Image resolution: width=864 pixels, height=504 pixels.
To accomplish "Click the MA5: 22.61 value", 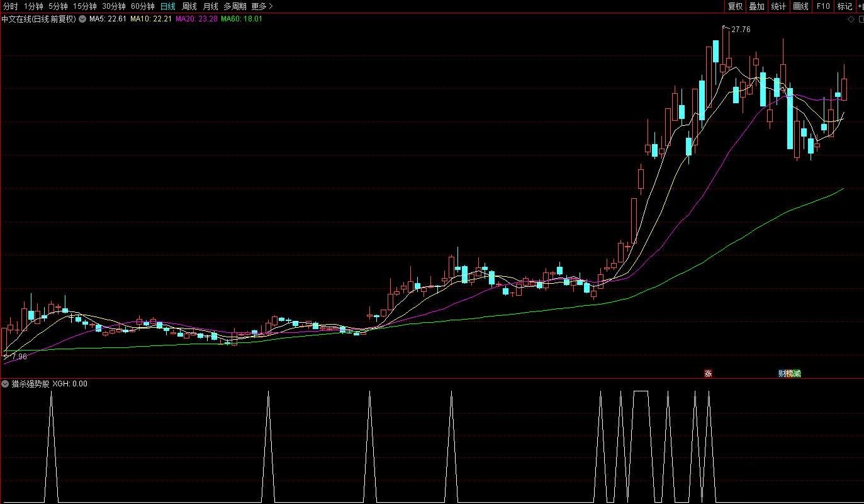I will (x=108, y=19).
